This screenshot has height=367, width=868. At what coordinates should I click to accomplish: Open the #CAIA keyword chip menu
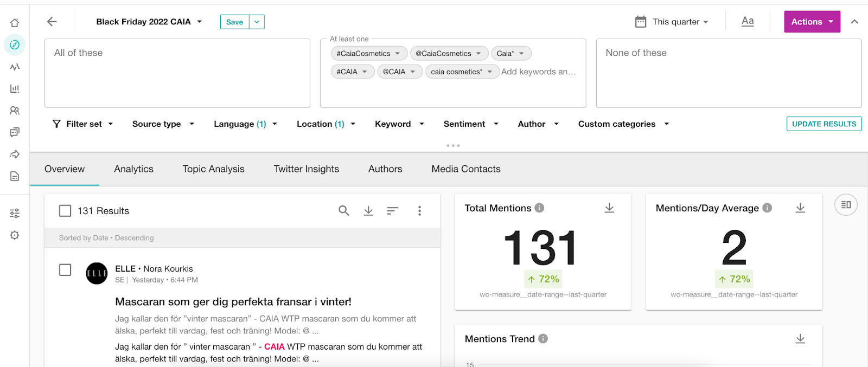coord(365,72)
